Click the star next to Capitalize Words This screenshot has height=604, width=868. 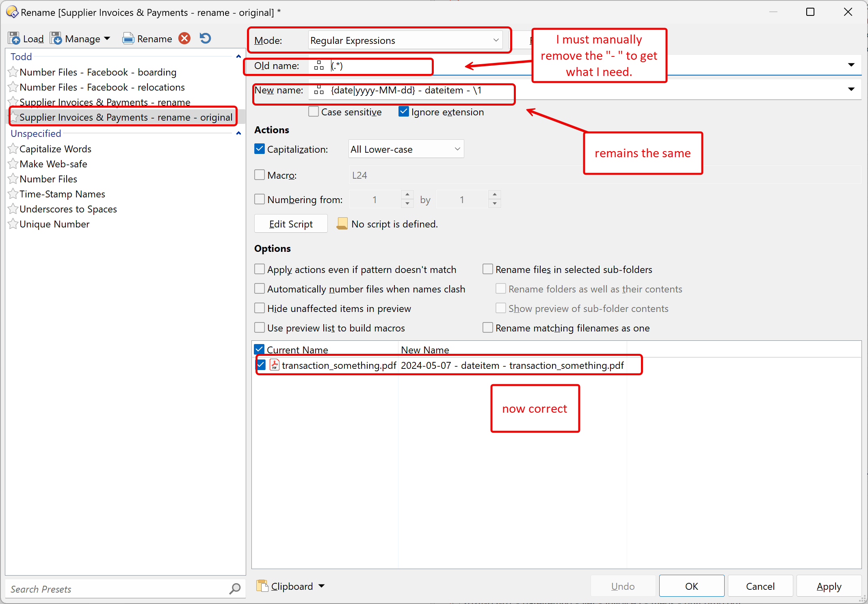pyautogui.click(x=13, y=149)
